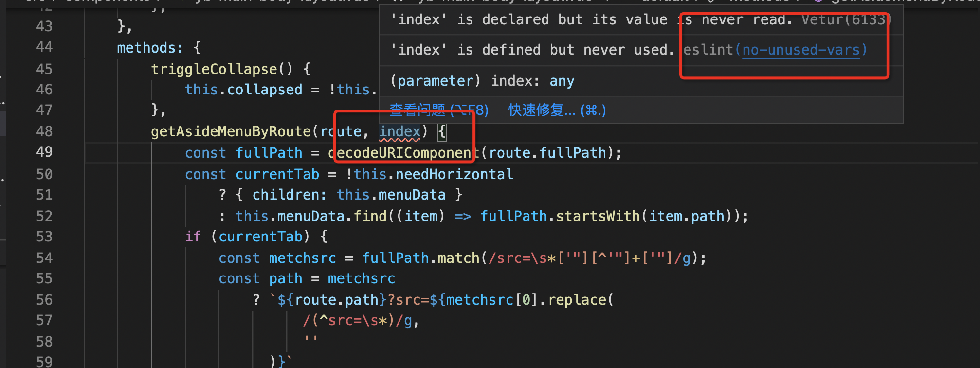Click the 快速修复 quick fix link
Screen dimensions: 980x368
tap(557, 110)
